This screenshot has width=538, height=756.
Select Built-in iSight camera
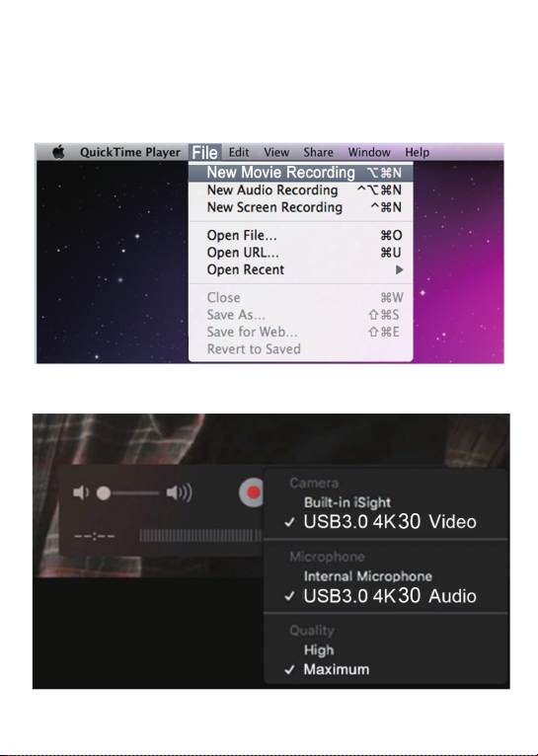[x=347, y=502]
